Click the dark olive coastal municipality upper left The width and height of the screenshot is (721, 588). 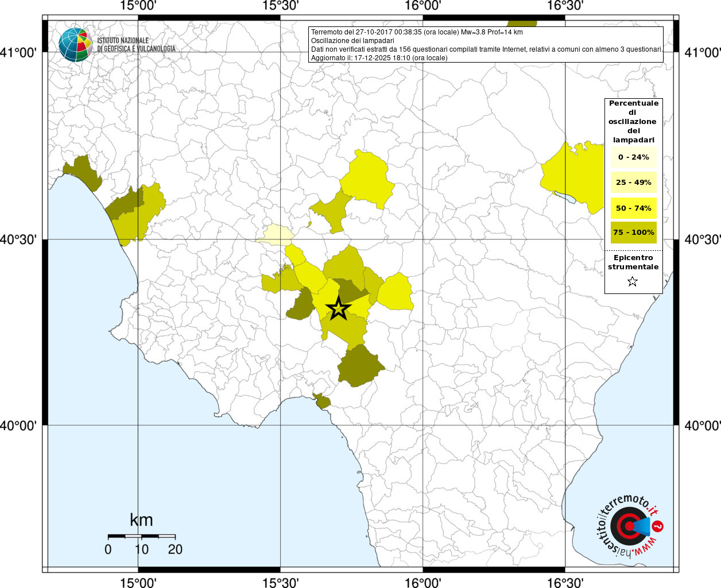click(x=83, y=172)
